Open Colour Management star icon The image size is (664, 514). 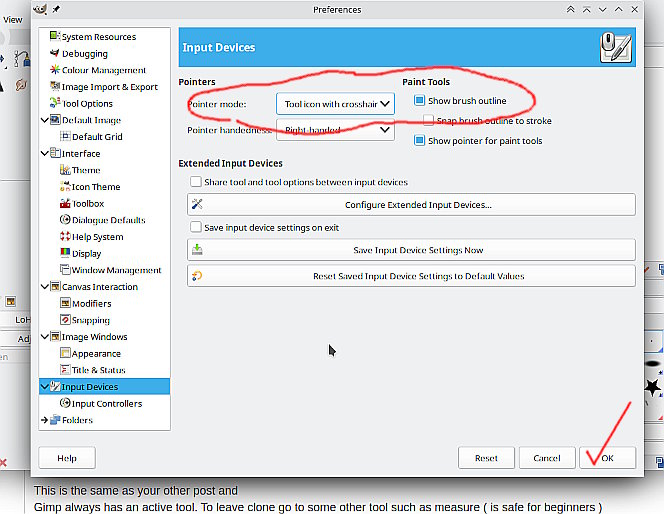click(55, 70)
